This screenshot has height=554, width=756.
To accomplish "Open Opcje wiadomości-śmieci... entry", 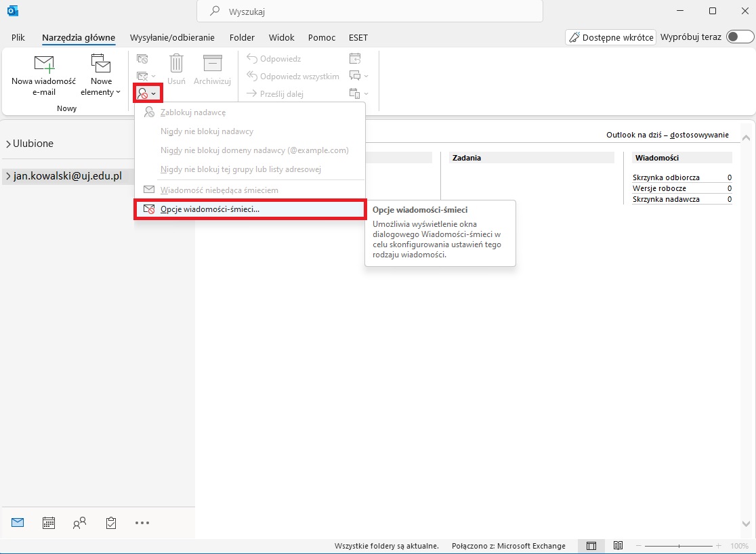I will click(x=250, y=209).
